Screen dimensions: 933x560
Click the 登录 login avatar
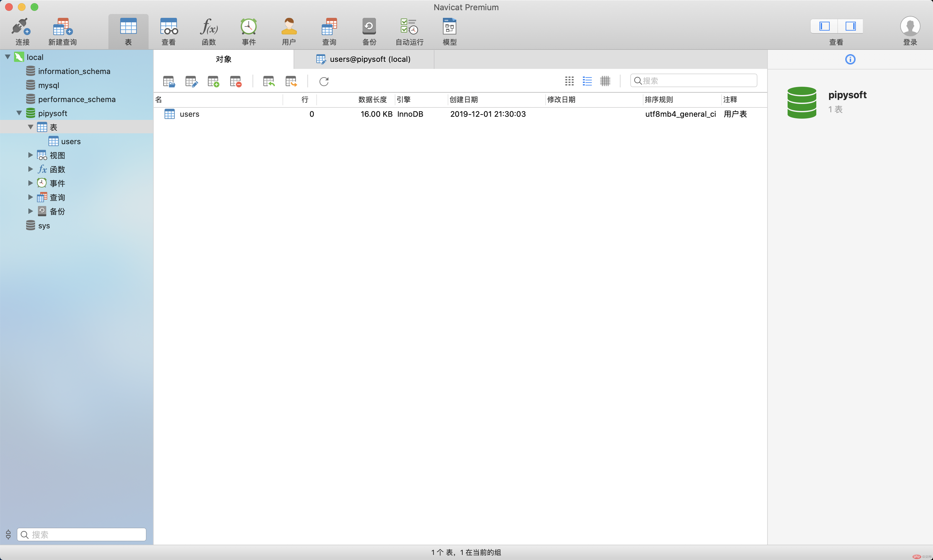tap(910, 26)
